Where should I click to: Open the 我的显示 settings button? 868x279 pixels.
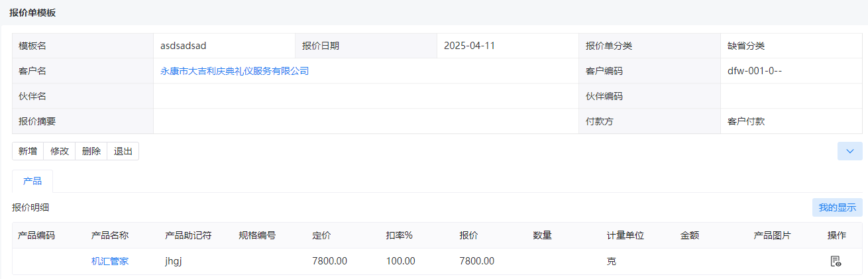click(x=838, y=207)
